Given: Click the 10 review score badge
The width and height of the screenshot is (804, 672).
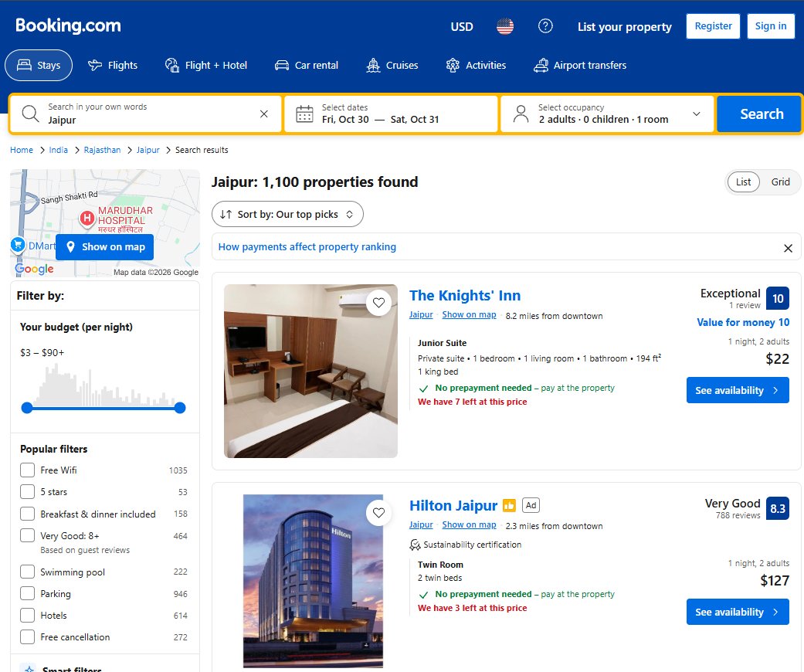Looking at the screenshot, I should (777, 299).
